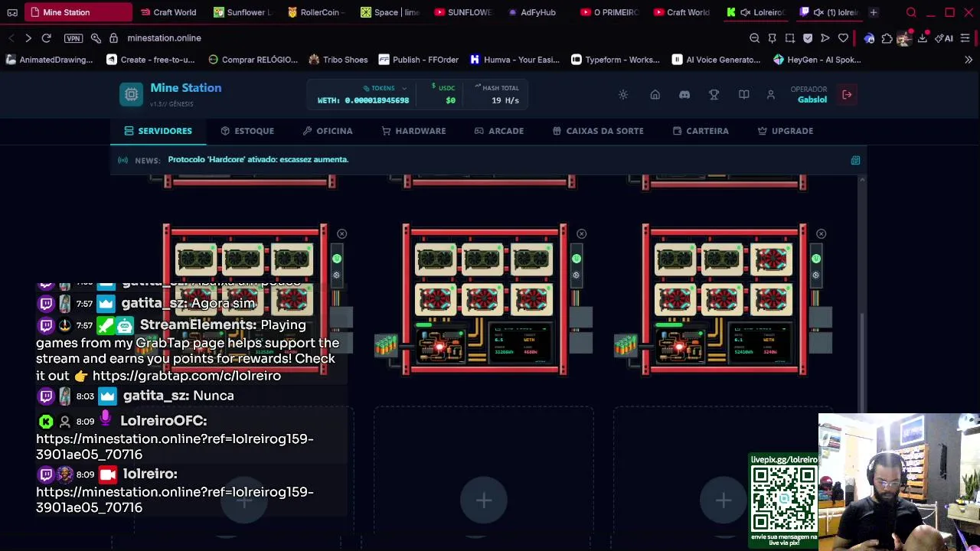Switch to the Servidores tab

158,131
